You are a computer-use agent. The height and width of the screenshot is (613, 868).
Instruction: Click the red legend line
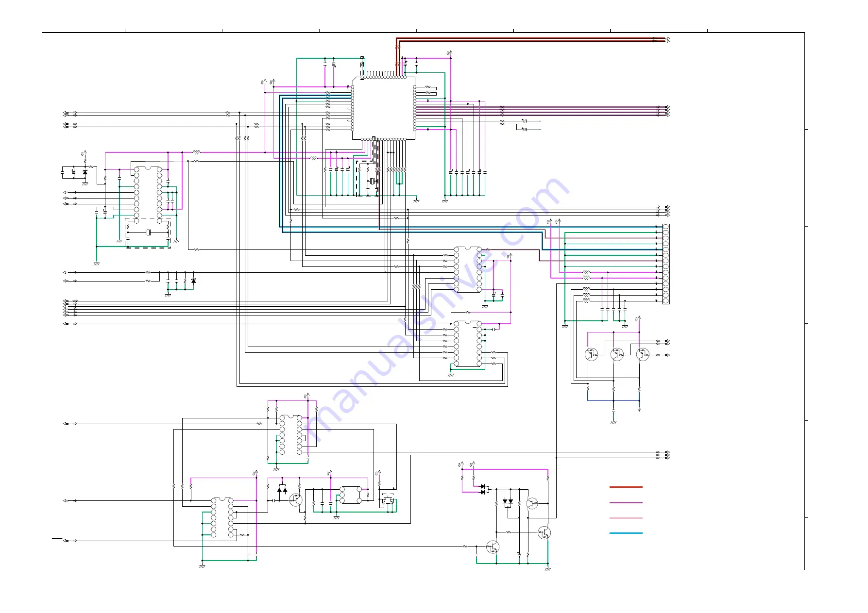tap(626, 487)
